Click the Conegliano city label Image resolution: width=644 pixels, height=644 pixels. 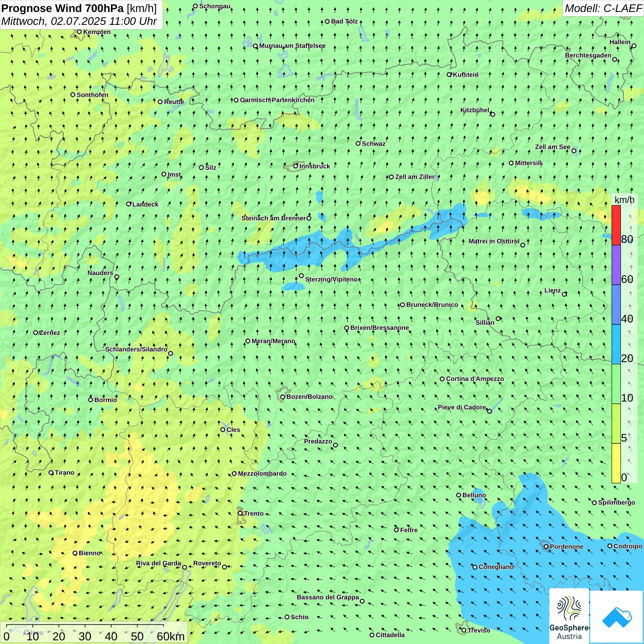(496, 567)
